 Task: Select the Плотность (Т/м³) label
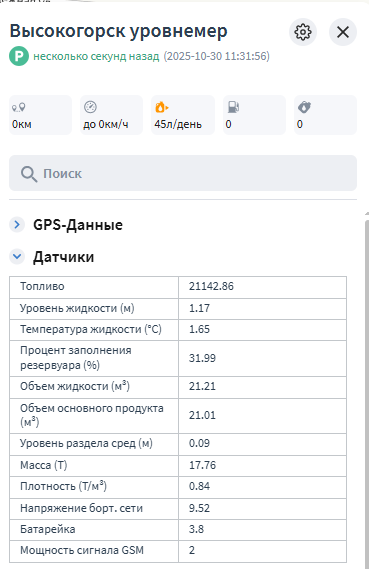(63, 486)
